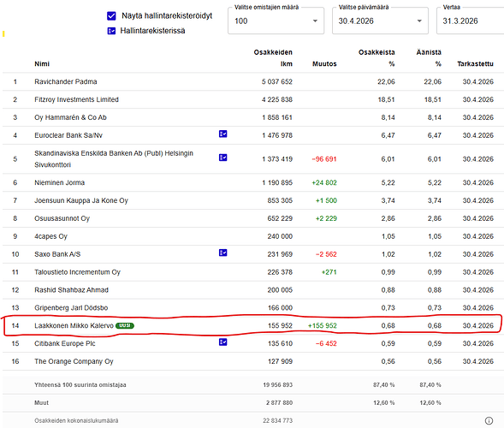This screenshot has width=504, height=428.
Task: Select Skandinaviska Enskilda Banken Ab name
Action: pos(114,159)
